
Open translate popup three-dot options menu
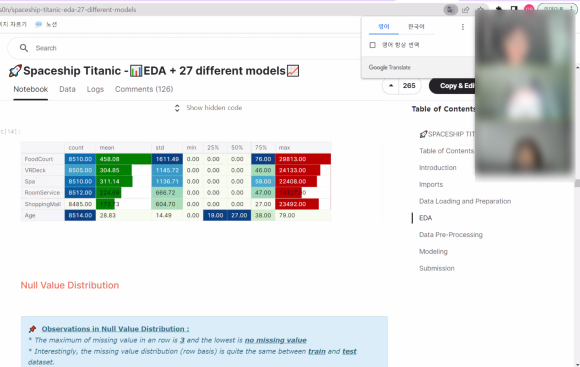coord(463,27)
